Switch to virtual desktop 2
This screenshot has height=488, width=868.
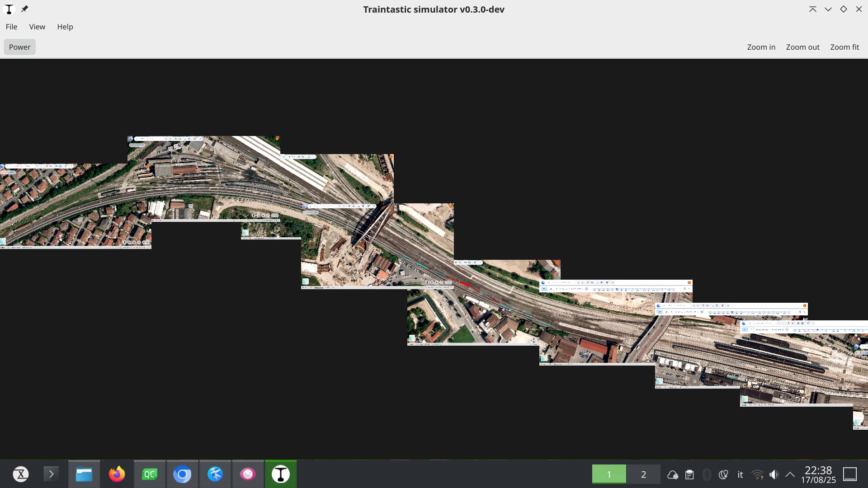tap(643, 474)
